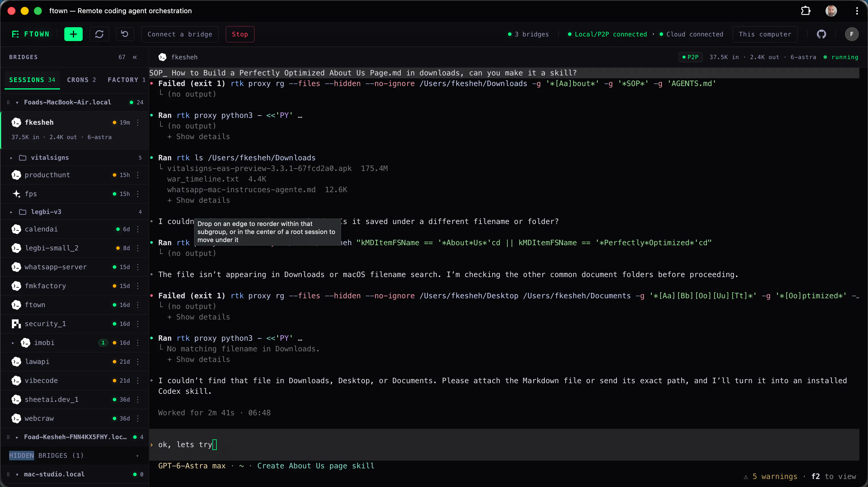Open more options for webcraw session
The height and width of the screenshot is (487, 868).
138,418
